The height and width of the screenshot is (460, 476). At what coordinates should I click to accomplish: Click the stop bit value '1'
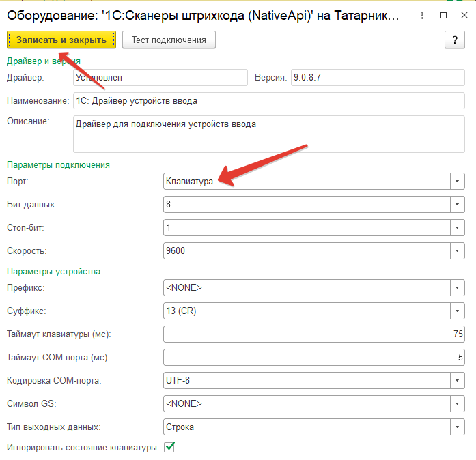[x=168, y=227]
